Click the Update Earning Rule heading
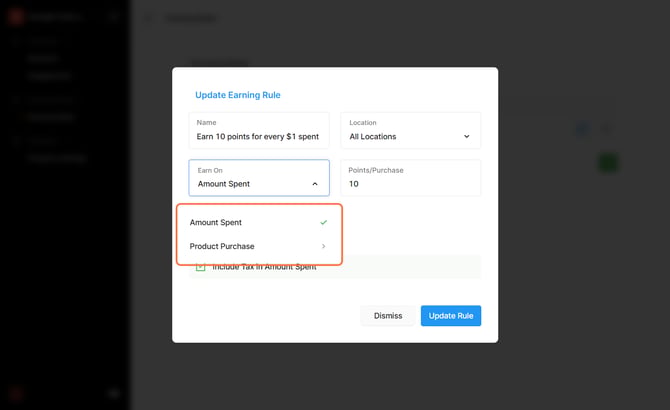 click(x=238, y=95)
